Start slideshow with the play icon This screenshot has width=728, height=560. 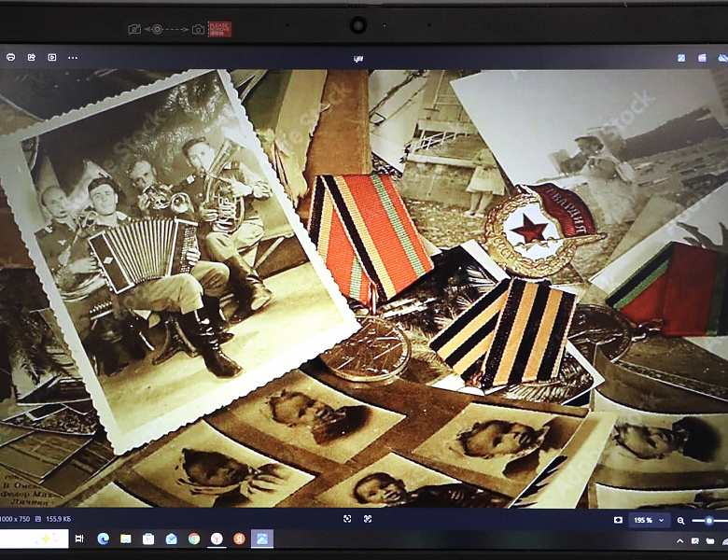click(52, 57)
